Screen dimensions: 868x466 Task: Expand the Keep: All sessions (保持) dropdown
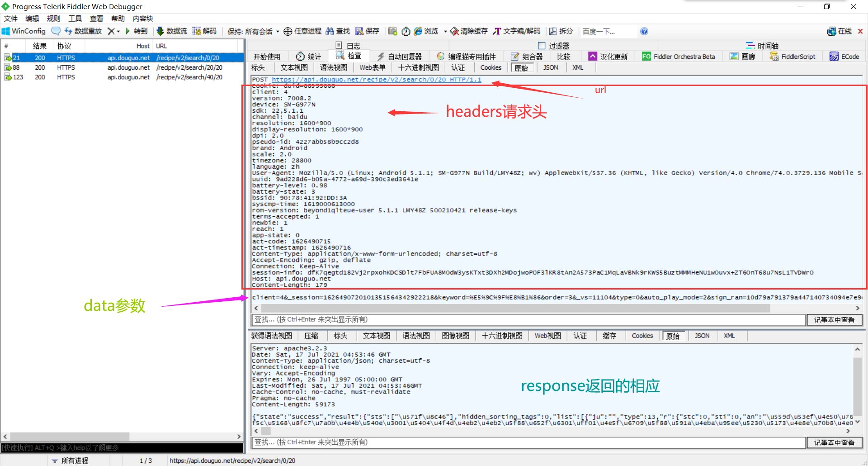click(x=254, y=31)
